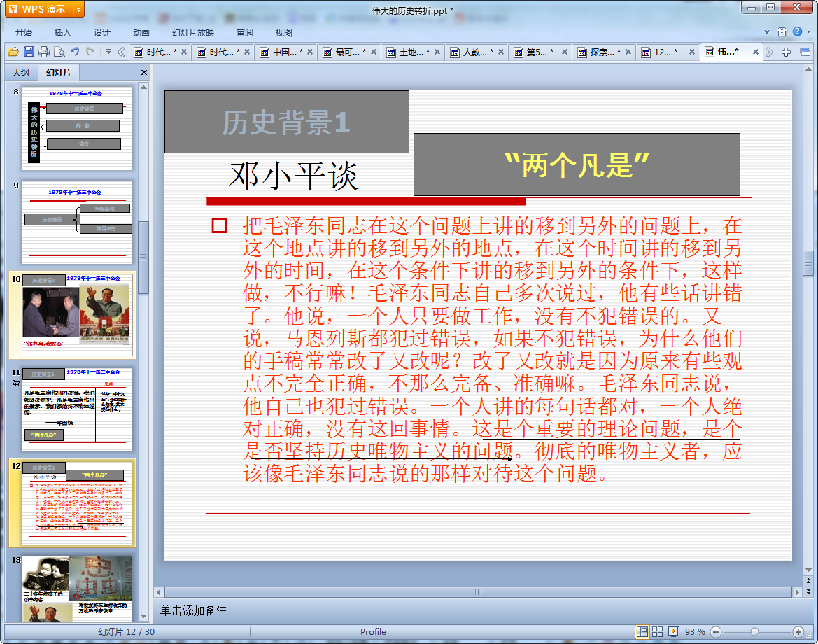Close the 中国... document tab
The height and width of the screenshot is (644, 818).
pos(310,52)
